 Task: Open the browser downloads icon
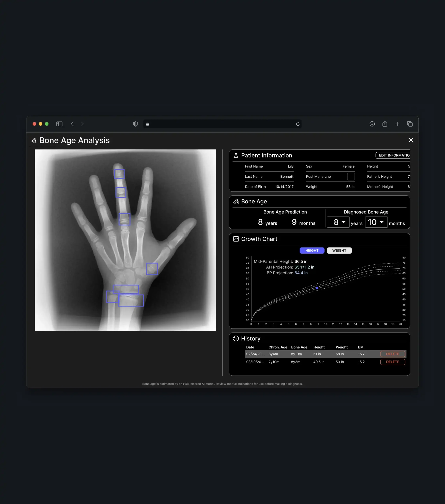coord(372,124)
